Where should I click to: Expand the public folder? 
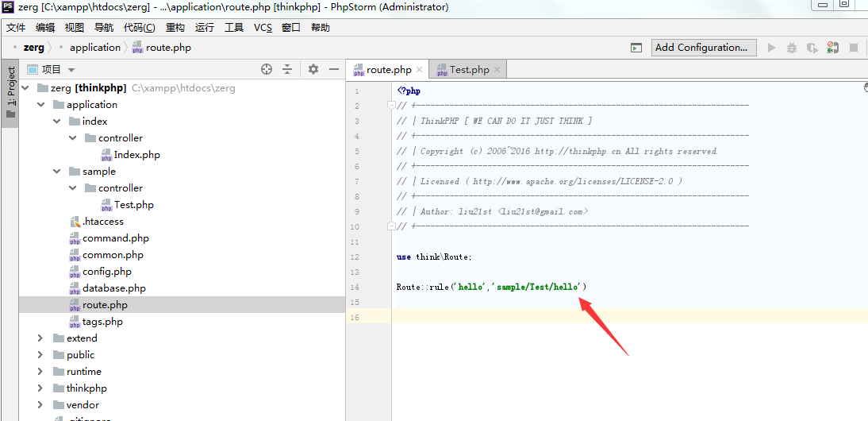40,354
